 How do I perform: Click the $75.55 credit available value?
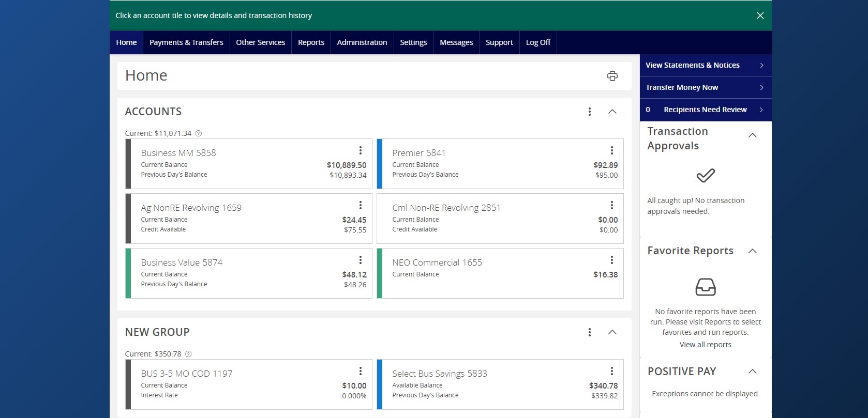(x=355, y=230)
